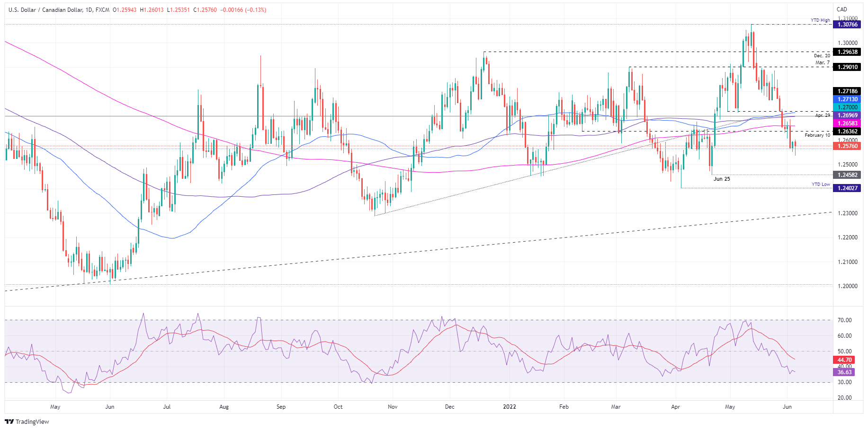Image resolution: width=868 pixels, height=430 pixels.
Task: Click the Nov time axis label
Action: [393, 407]
